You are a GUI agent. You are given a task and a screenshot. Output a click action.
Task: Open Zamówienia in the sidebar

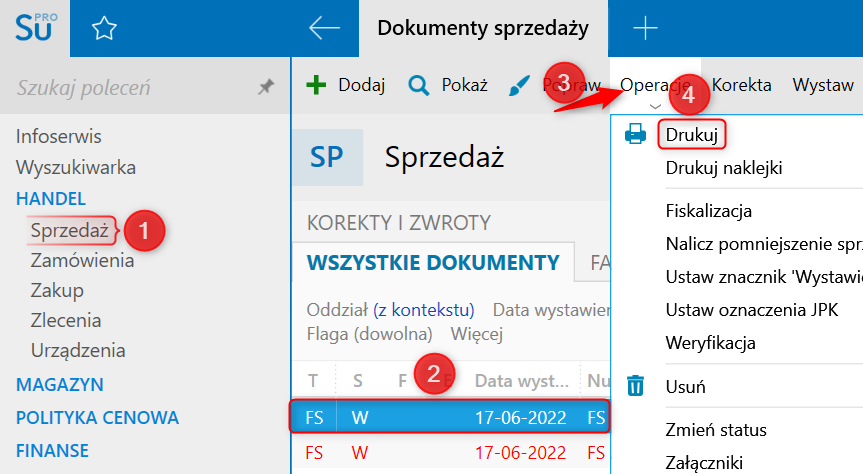(82, 260)
